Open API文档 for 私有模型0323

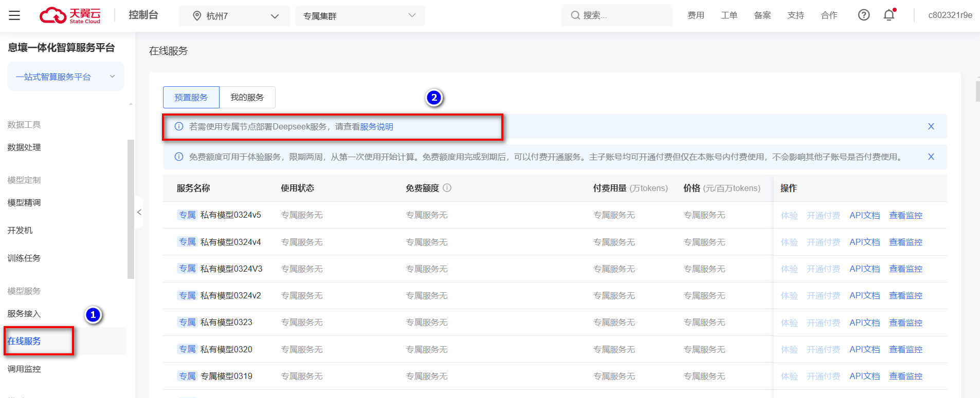pos(865,323)
